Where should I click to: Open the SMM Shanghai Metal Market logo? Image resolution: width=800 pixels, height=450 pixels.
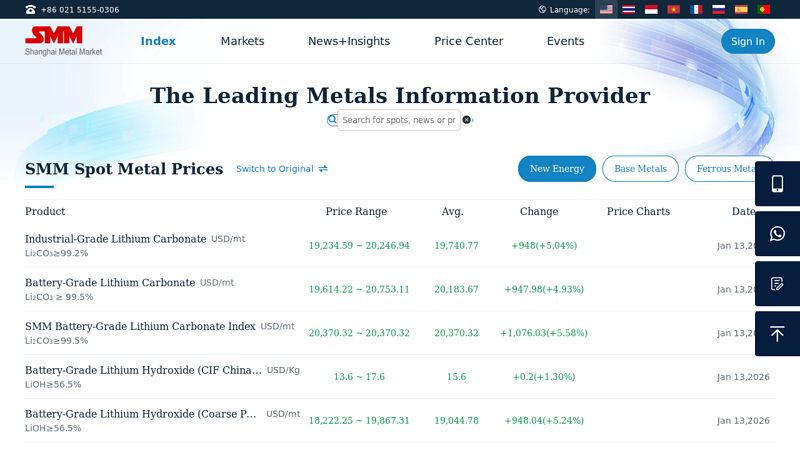tap(63, 41)
